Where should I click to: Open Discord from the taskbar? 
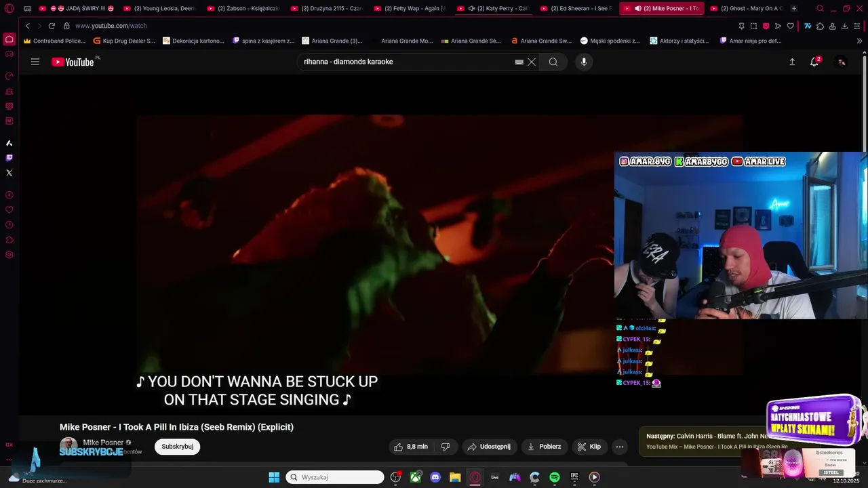[x=435, y=477]
